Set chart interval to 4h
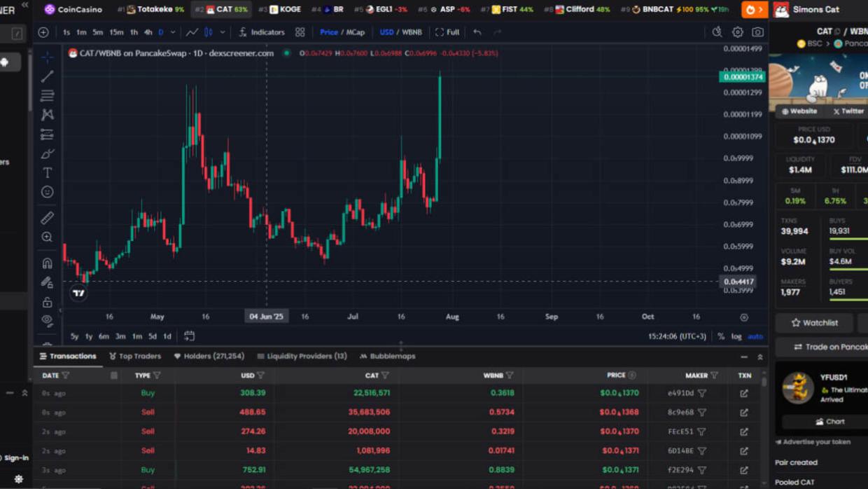868x489 pixels. [148, 32]
